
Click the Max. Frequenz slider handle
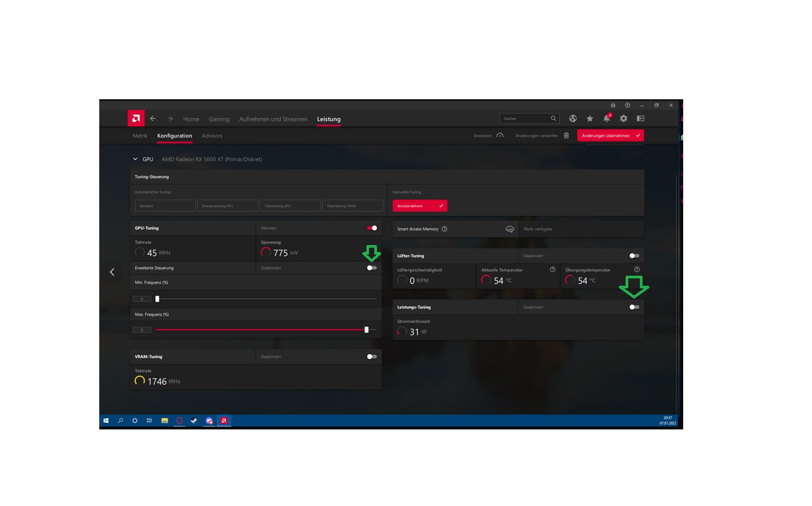(366, 330)
